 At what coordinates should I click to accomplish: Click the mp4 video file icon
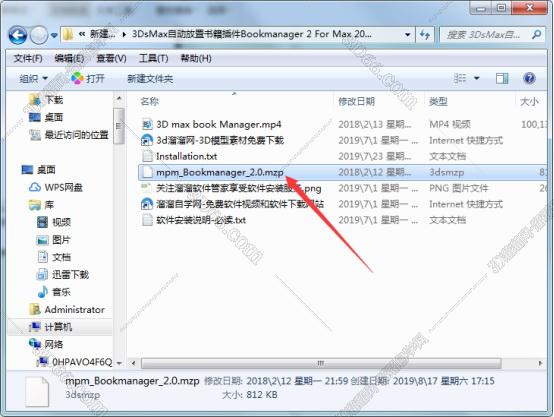click(x=147, y=124)
